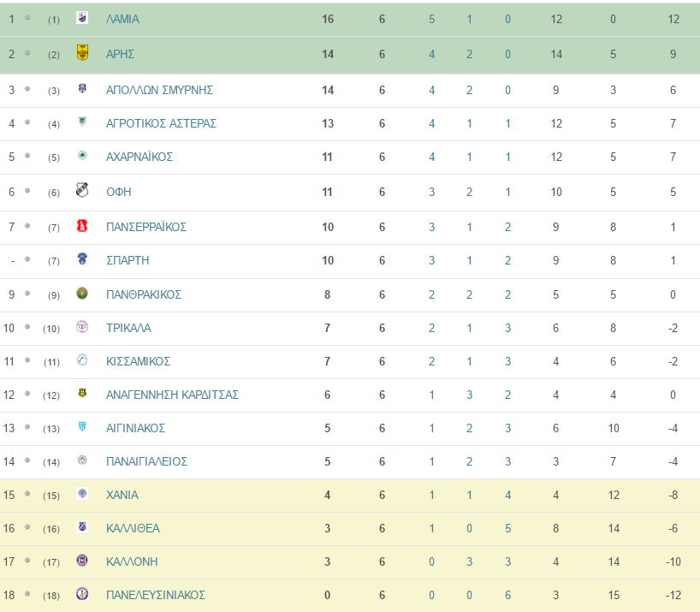Click the ΚΑΛΛΟΝΗ purple crest icon

tap(82, 561)
